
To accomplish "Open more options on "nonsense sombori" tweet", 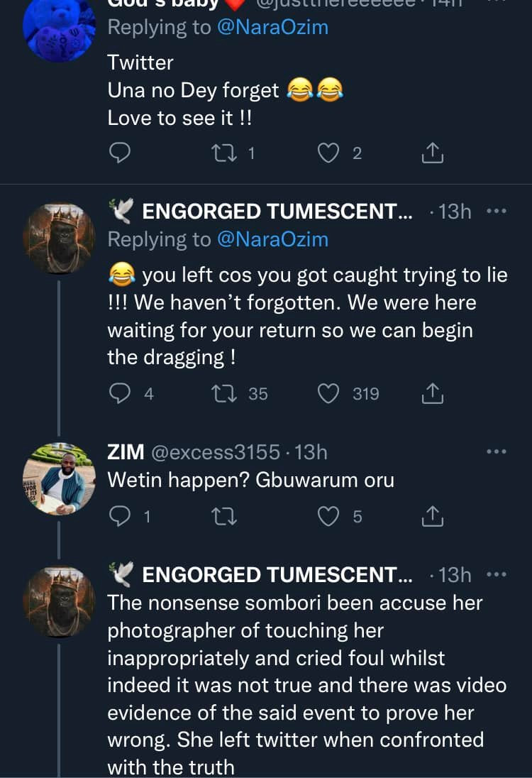I will tap(496, 574).
